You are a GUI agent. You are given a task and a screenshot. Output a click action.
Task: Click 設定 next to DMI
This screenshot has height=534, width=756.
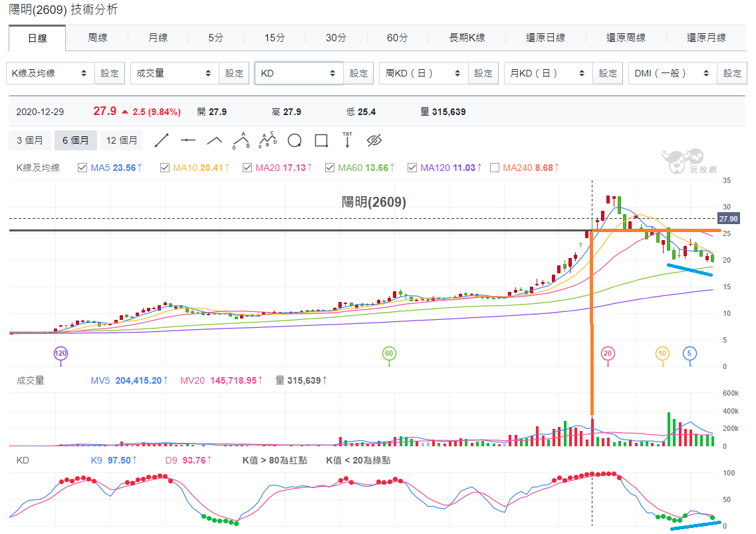coord(732,73)
